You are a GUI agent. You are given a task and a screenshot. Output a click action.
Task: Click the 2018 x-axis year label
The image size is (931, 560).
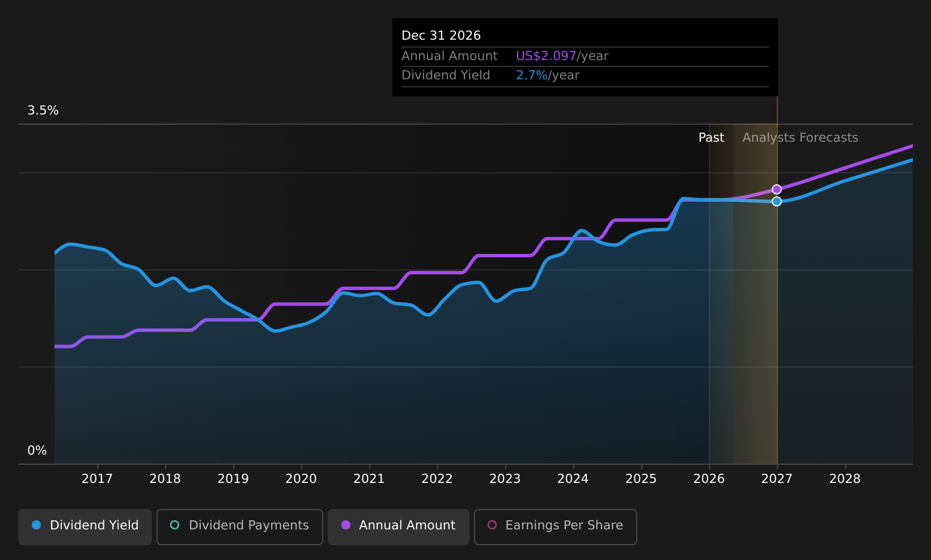click(x=165, y=479)
